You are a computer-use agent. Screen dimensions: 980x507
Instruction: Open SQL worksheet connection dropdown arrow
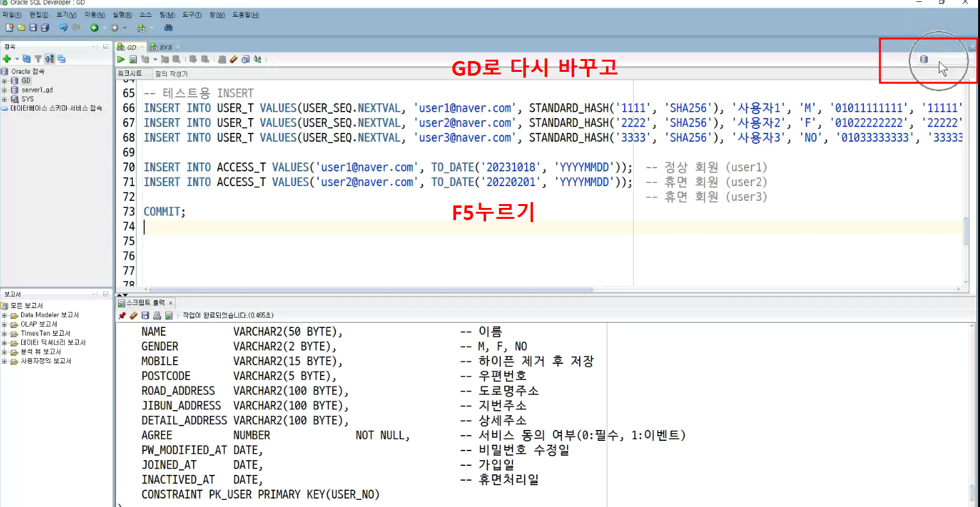point(151,28)
